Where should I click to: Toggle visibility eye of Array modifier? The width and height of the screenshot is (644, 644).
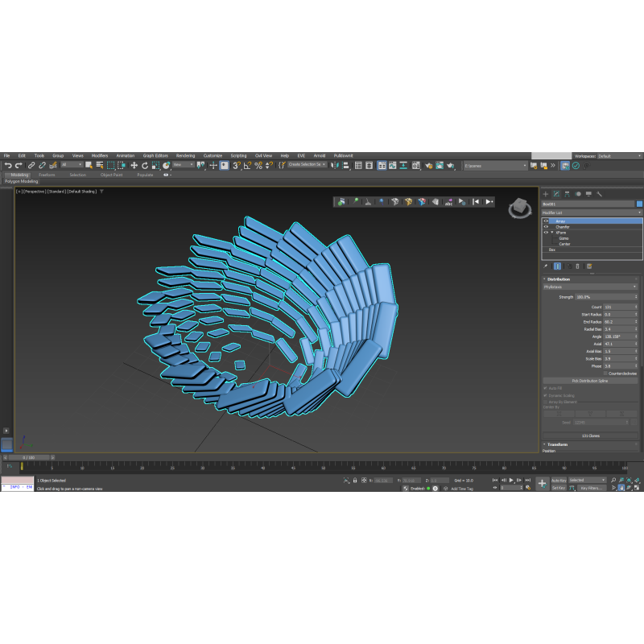click(x=546, y=221)
